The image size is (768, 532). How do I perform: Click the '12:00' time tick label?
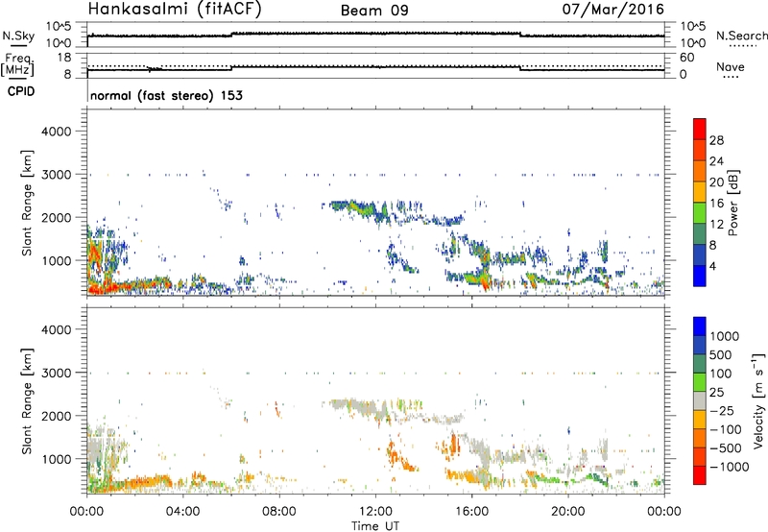click(375, 512)
